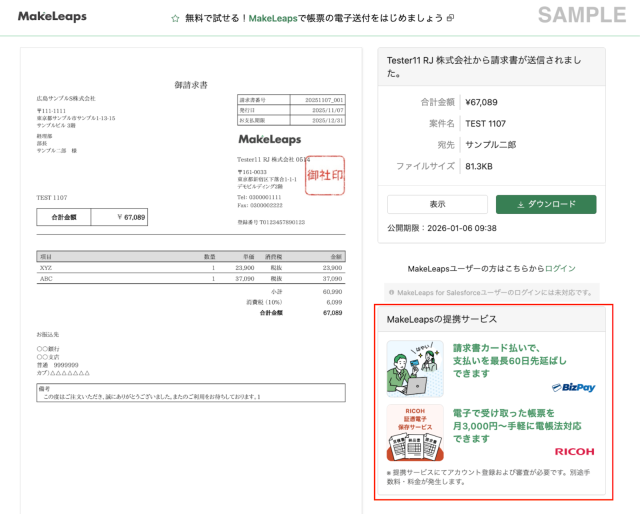Click the invoice document preview title 御請求書
This screenshot has width=640, height=514.
pos(190,85)
